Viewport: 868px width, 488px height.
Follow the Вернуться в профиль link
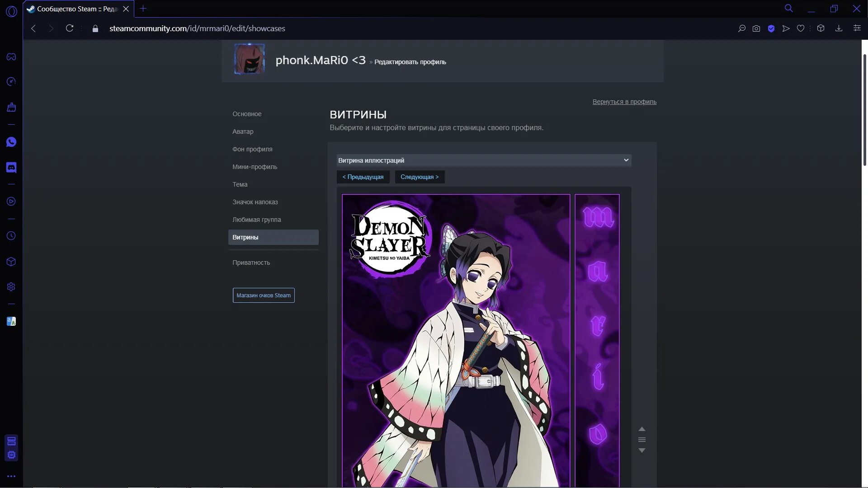624,102
